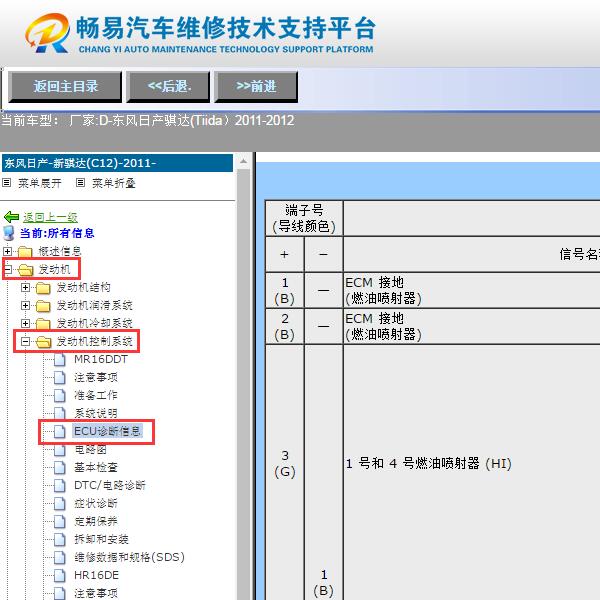Open the 基本检查 document
Image resolution: width=600 pixels, height=600 pixels.
pyautogui.click(x=96, y=467)
